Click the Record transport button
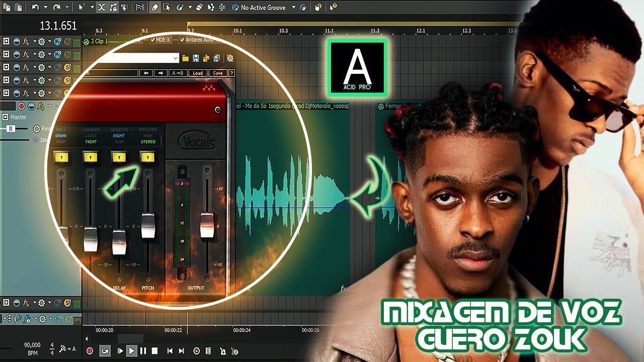The image size is (644, 362). [90, 351]
